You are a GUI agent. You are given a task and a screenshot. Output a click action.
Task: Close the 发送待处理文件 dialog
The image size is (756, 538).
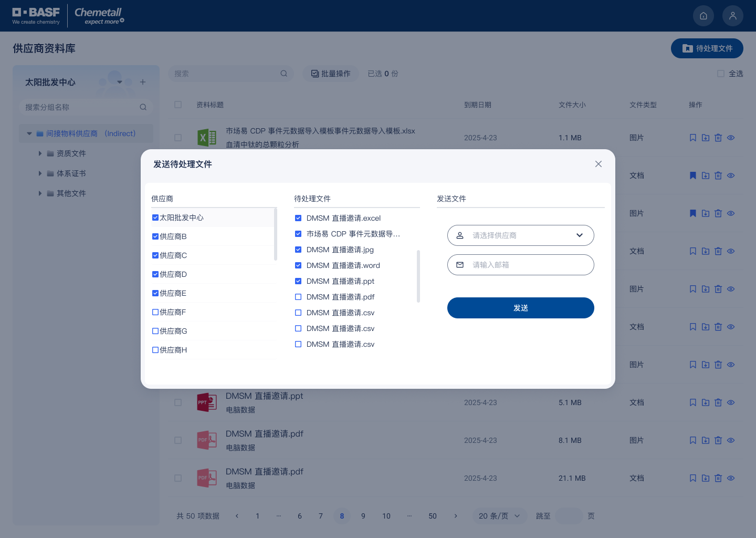coord(598,164)
